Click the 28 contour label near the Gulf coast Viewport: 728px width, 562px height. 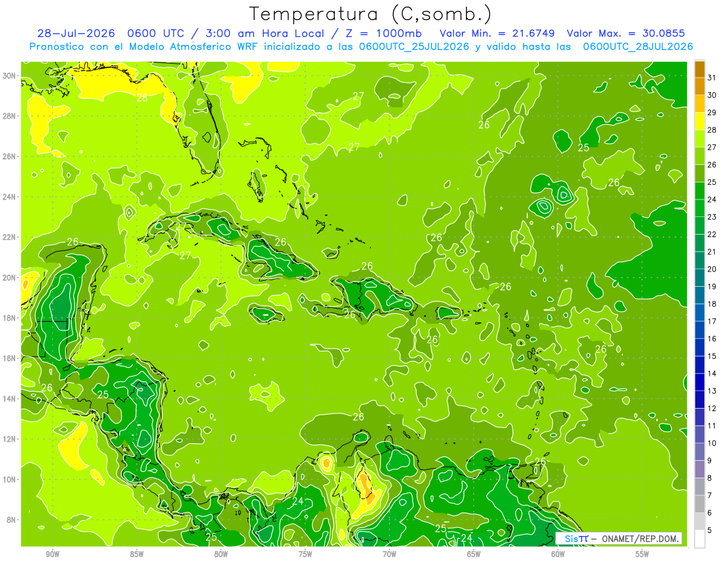coord(142,98)
